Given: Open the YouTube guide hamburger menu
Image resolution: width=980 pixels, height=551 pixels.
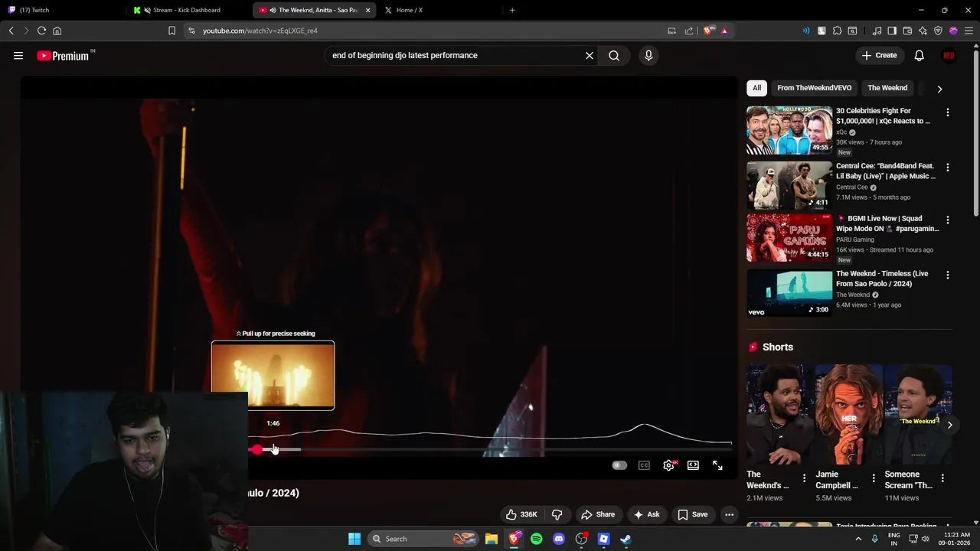Looking at the screenshot, I should [18, 55].
